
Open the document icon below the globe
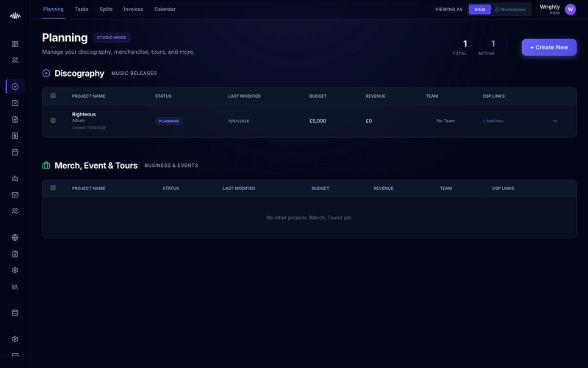(x=15, y=254)
